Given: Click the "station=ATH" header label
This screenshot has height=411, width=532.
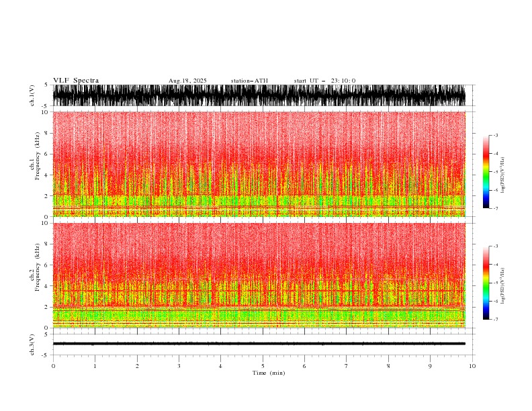Looking at the screenshot, I should (x=249, y=81).
